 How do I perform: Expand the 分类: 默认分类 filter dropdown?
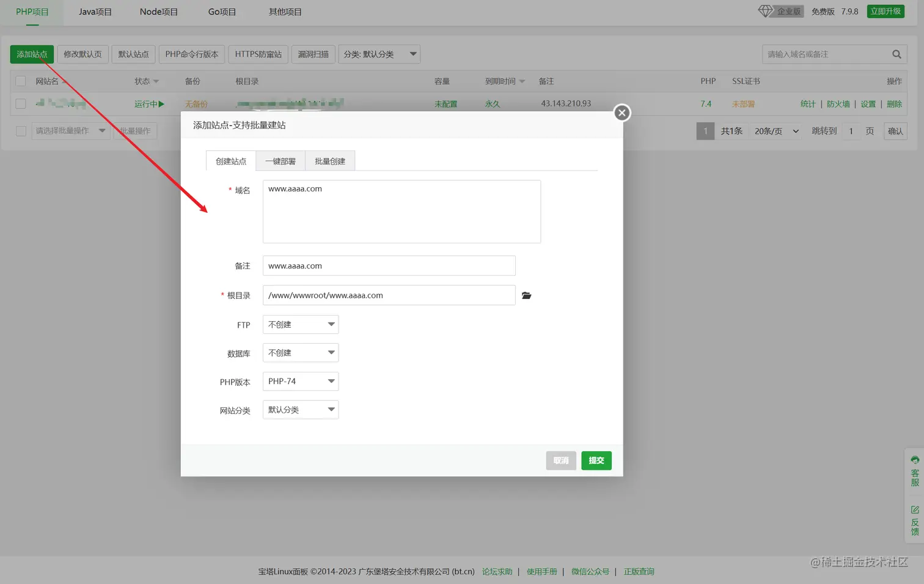379,54
